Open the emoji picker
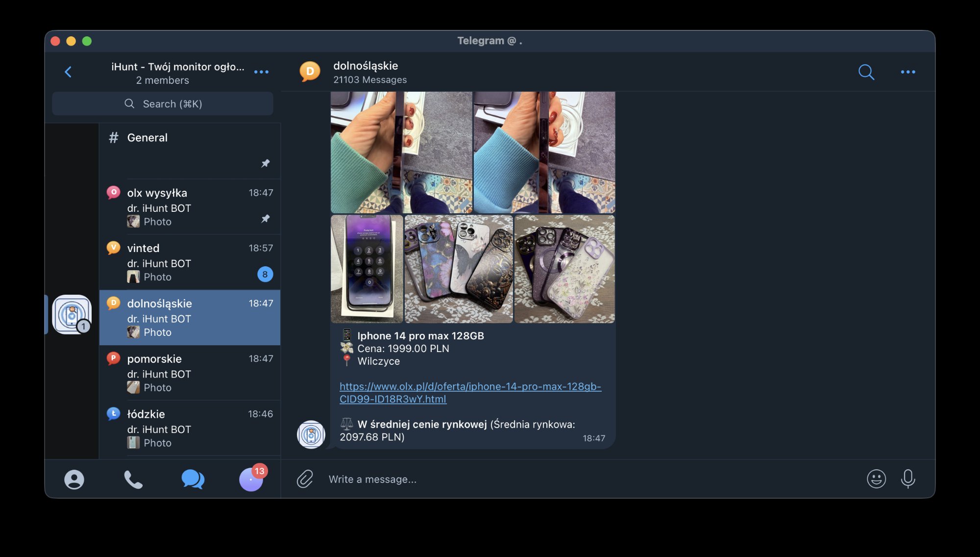This screenshot has height=557, width=980. tap(876, 479)
